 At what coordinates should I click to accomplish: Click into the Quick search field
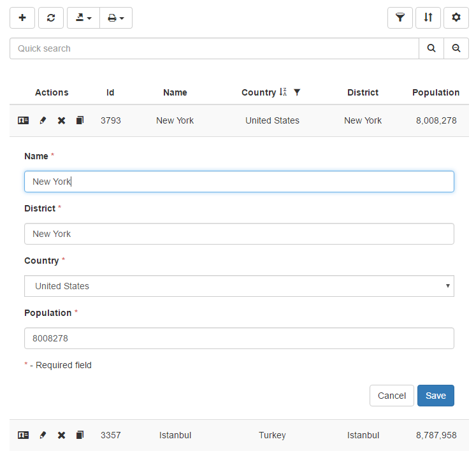(214, 48)
